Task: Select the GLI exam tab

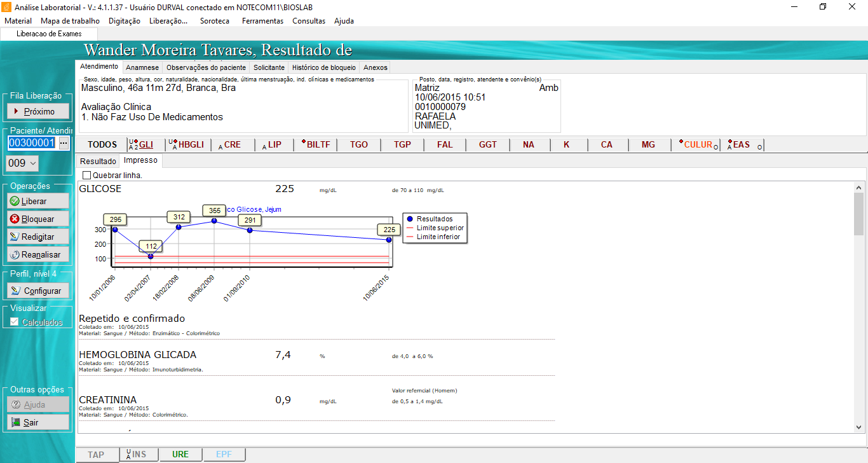Action: coord(146,144)
